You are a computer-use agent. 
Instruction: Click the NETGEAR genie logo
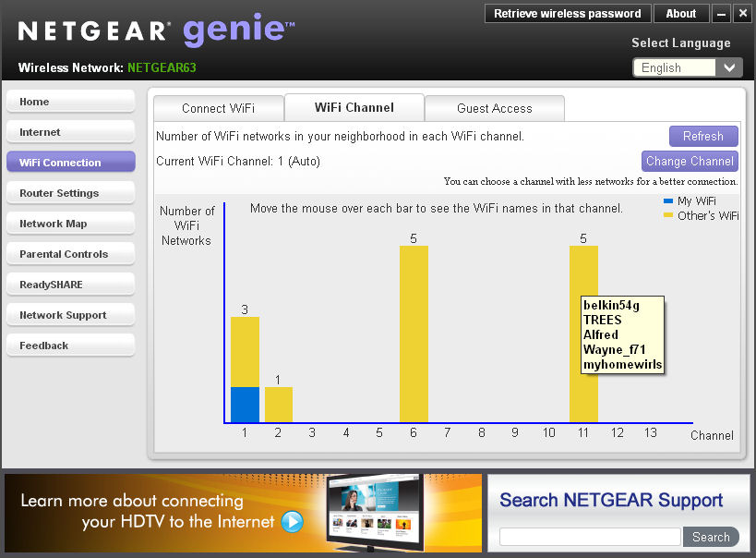[156, 30]
